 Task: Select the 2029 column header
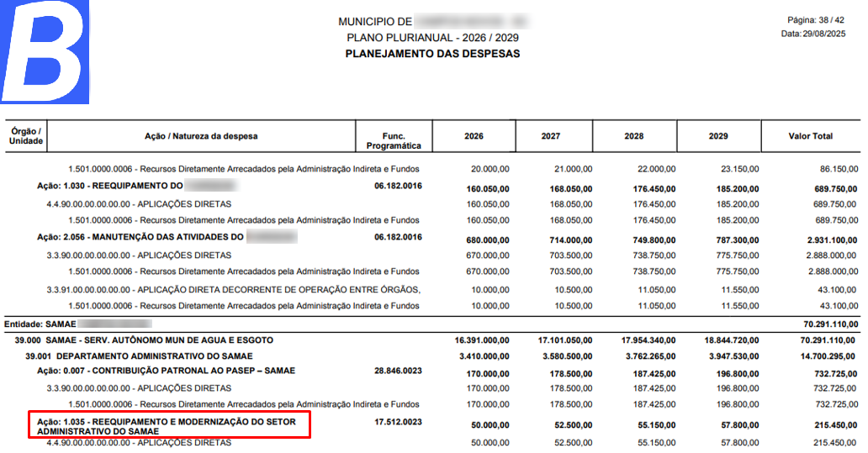pos(718,136)
